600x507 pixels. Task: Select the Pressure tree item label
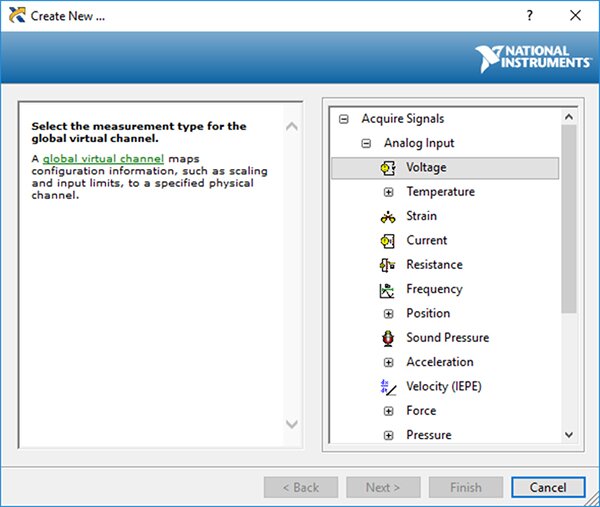click(x=429, y=435)
